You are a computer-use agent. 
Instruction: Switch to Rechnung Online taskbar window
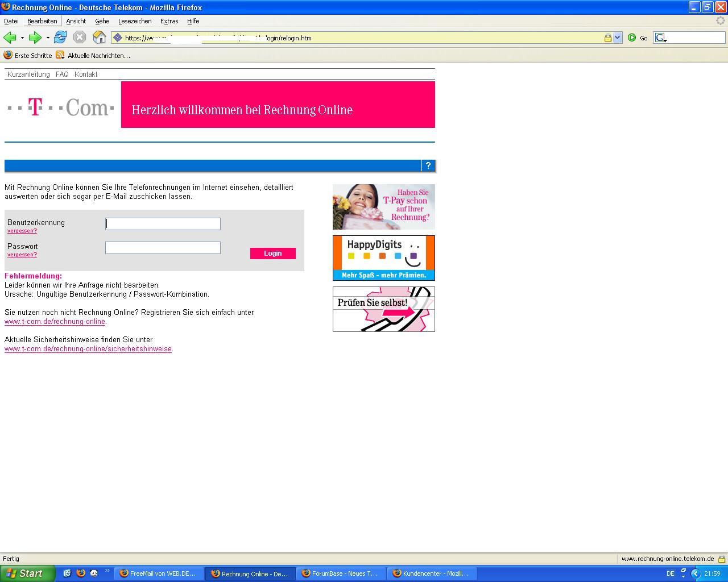[x=250, y=573]
